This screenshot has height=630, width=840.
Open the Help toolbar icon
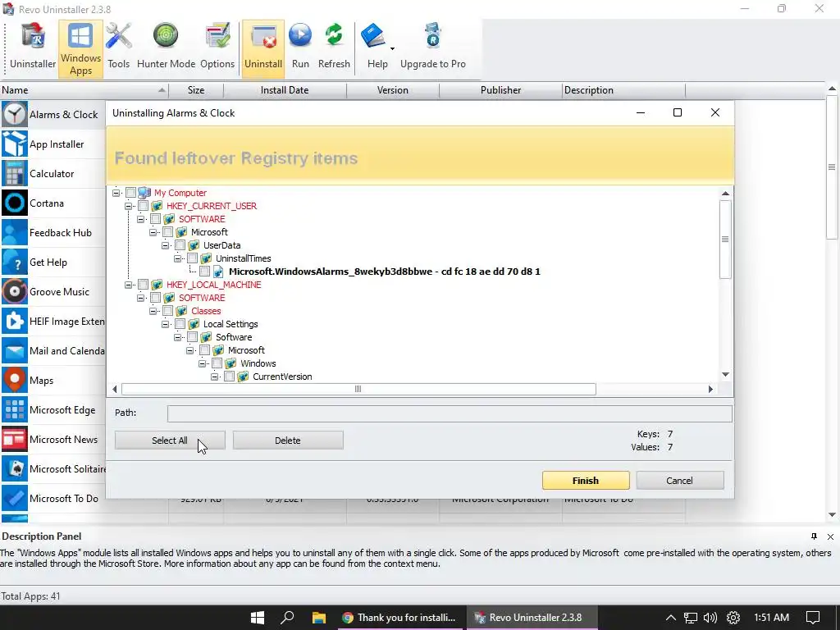point(376,47)
